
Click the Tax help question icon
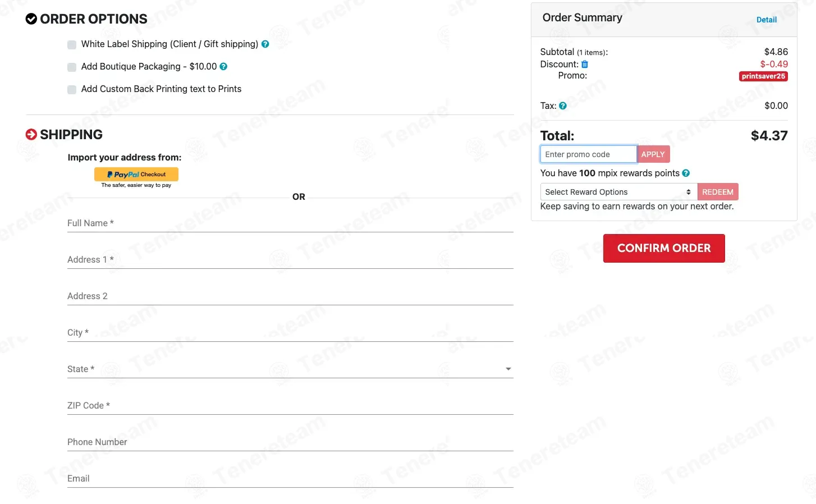563,106
